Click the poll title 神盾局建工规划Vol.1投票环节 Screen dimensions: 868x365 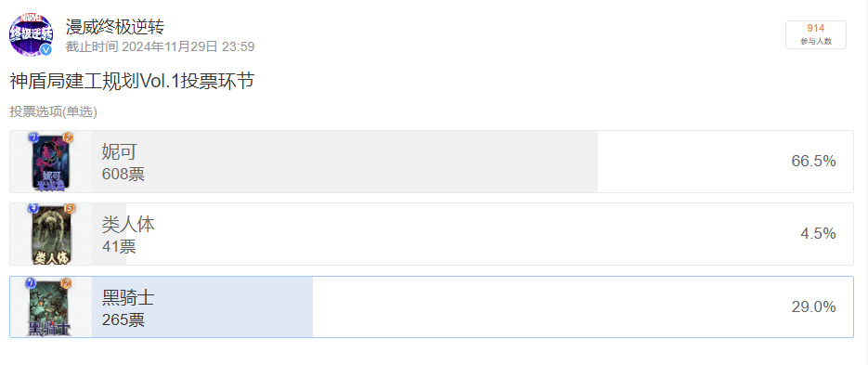[132, 81]
